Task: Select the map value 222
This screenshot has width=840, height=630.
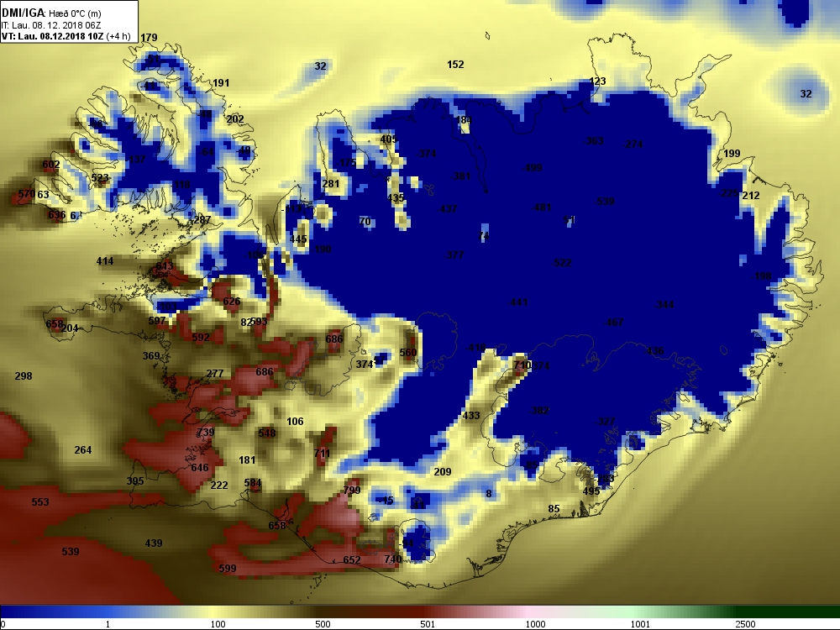Action: 219,486
